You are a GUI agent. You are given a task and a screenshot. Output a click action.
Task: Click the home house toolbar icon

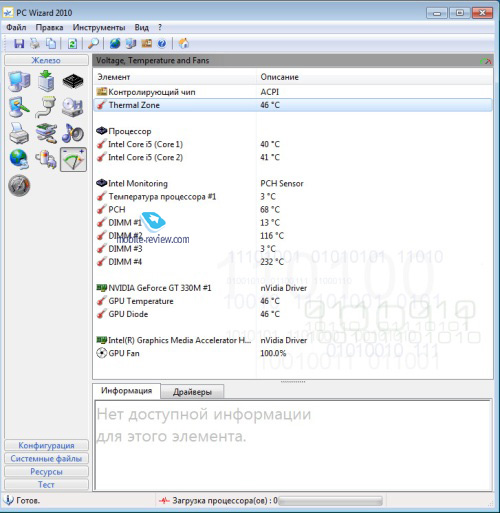(184, 43)
